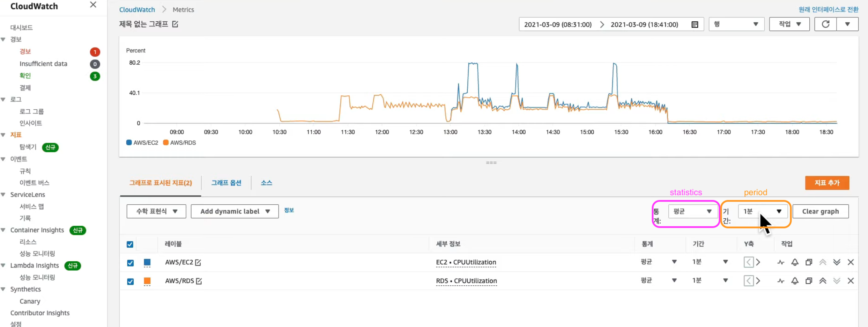This screenshot has height=327, width=868.
Task: Go to CloudWatch breadcrumb link
Action: point(137,9)
